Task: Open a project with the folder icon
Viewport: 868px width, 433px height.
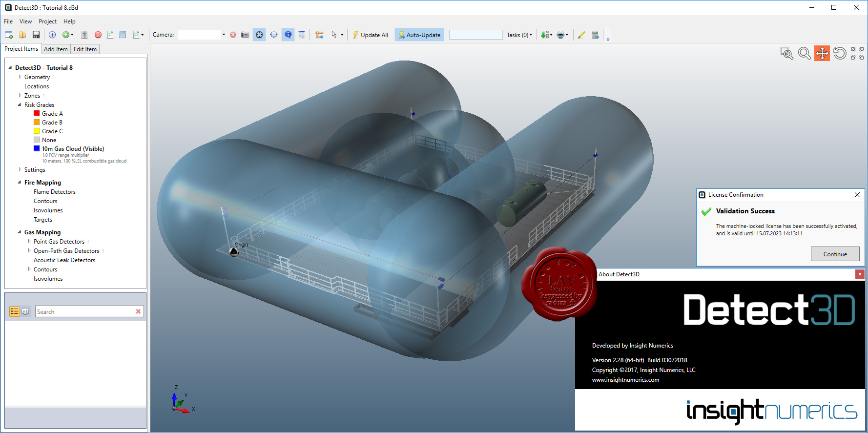Action: click(22, 35)
